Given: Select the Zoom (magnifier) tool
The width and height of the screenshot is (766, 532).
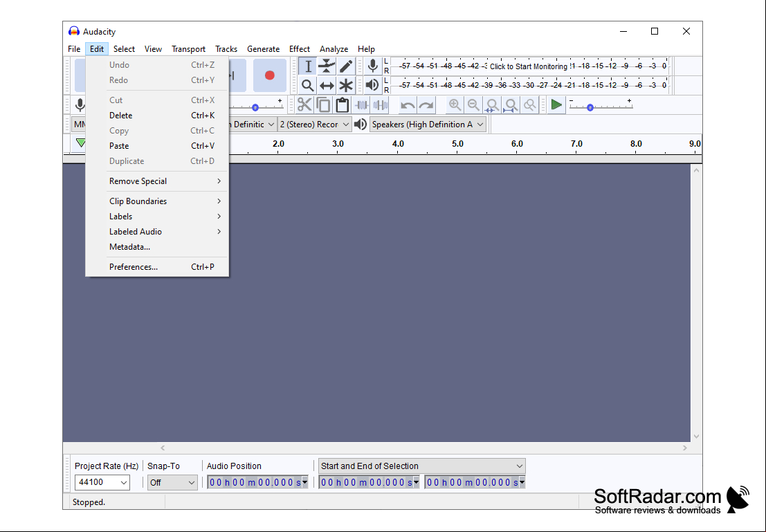Looking at the screenshot, I should point(308,86).
